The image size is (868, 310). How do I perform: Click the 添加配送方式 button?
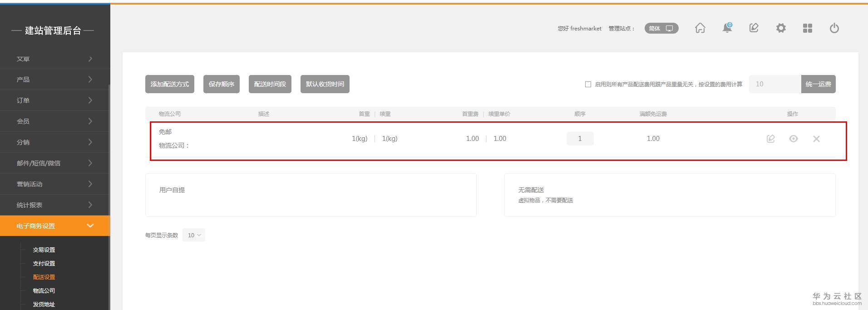pos(170,84)
